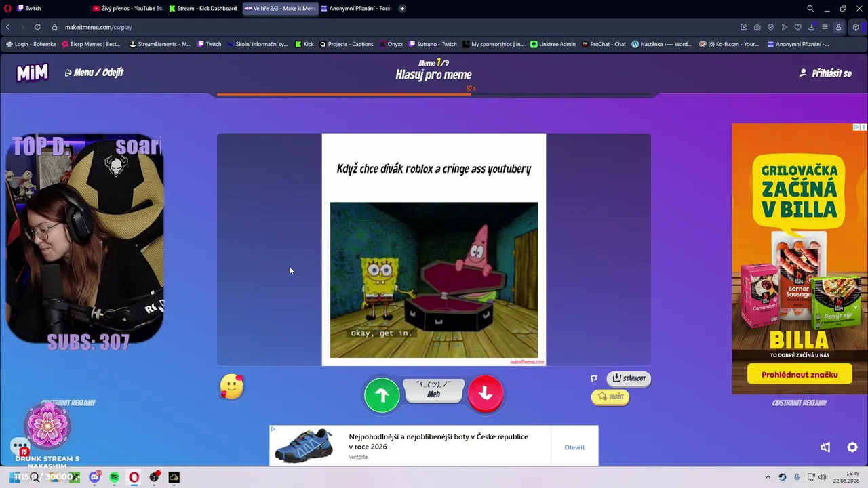Click the MiM logo

[x=33, y=73]
